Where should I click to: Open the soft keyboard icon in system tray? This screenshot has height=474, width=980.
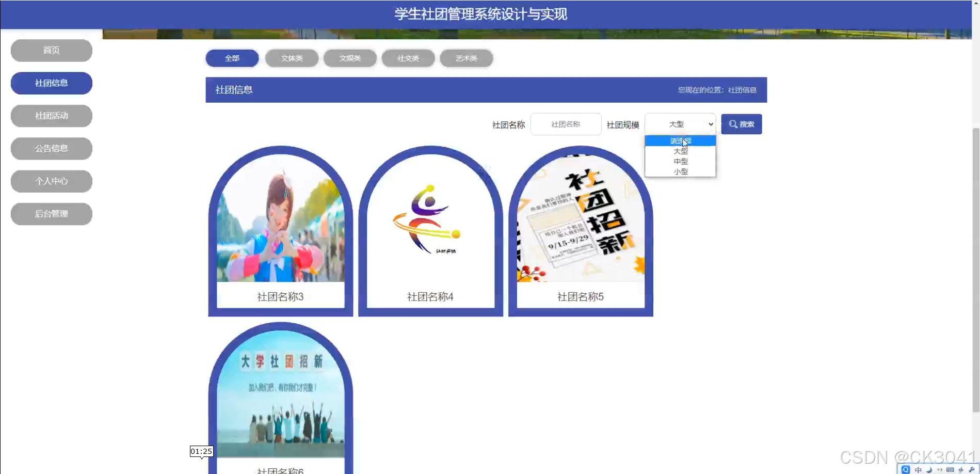click(x=950, y=470)
